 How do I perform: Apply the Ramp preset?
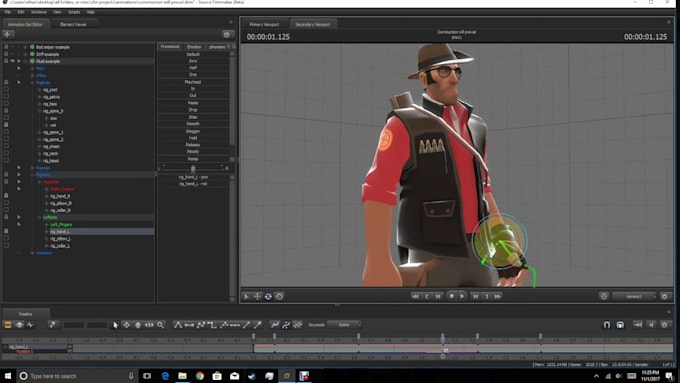(x=193, y=159)
